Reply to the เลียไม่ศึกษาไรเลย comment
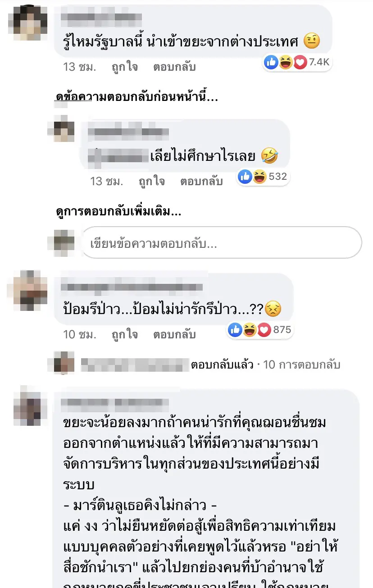The width and height of the screenshot is (373, 588). pyautogui.click(x=201, y=182)
